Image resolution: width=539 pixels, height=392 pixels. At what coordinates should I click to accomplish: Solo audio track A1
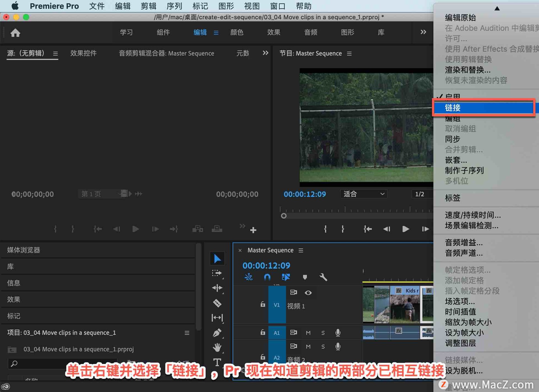[323, 333]
